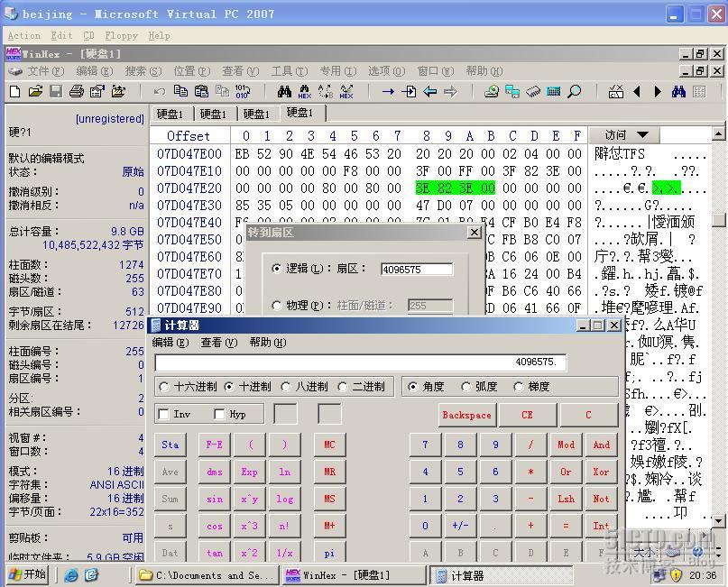Navigate back with the left arrow icon
728x587 pixels.
pos(430,91)
